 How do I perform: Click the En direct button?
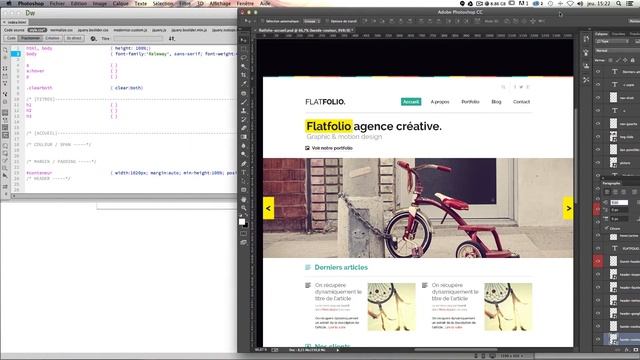tap(74, 38)
